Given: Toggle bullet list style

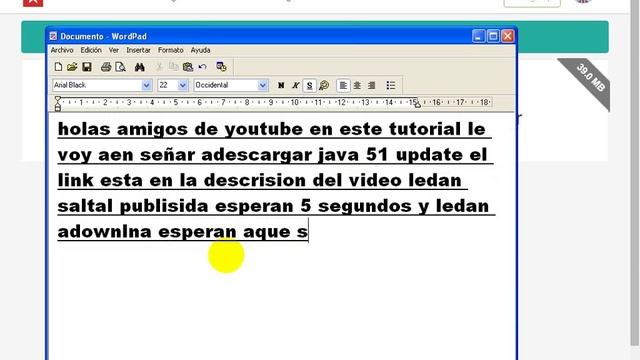Looking at the screenshot, I should (x=391, y=85).
